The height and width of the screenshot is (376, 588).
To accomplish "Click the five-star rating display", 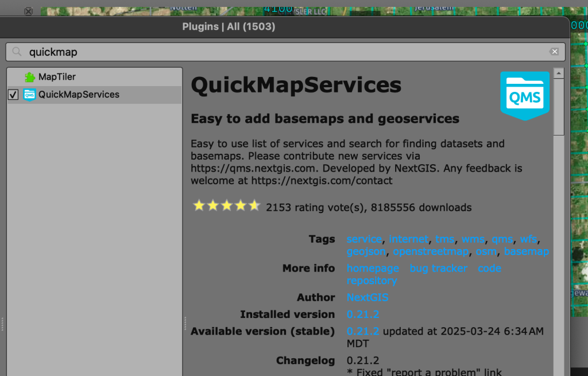I will click(226, 206).
